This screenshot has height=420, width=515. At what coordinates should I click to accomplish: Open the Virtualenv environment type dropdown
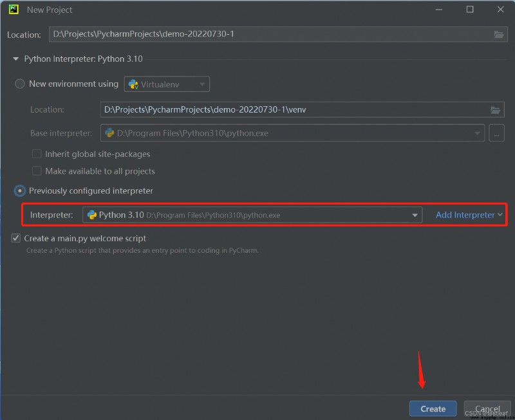click(167, 84)
